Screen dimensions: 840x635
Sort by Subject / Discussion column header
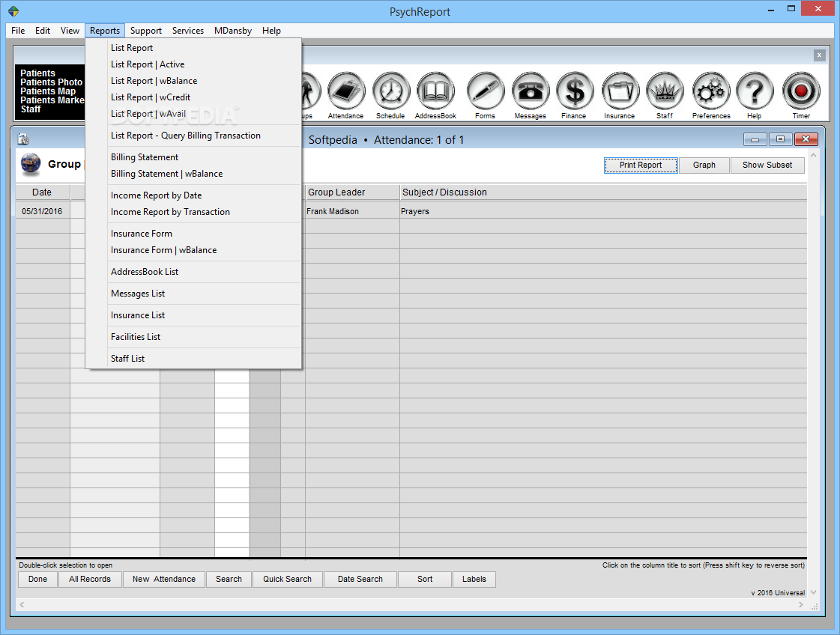pos(603,192)
